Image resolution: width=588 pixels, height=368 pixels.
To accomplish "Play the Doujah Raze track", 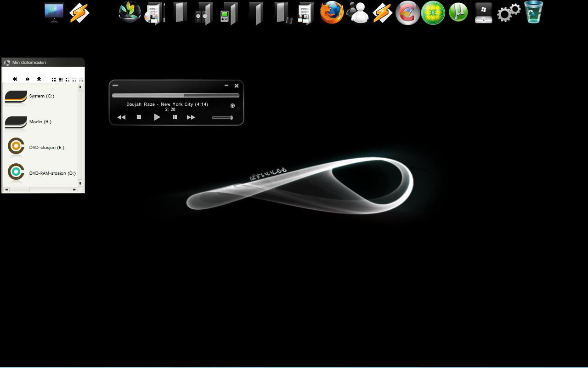I will 157,117.
